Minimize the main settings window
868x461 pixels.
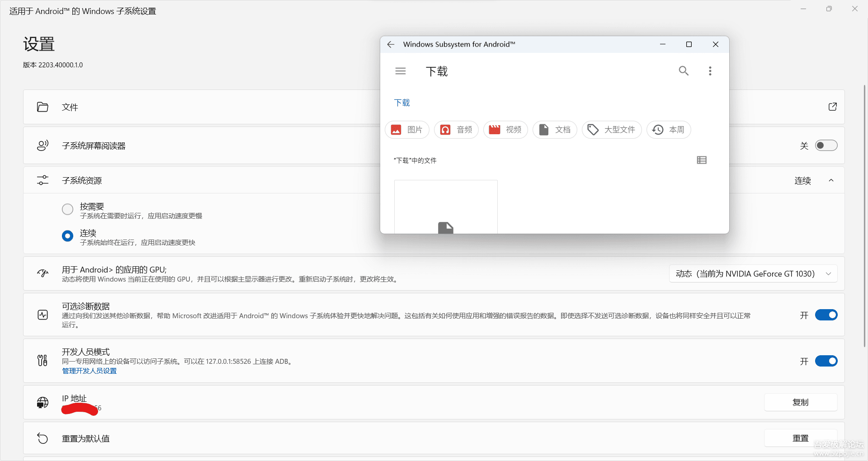coord(803,9)
